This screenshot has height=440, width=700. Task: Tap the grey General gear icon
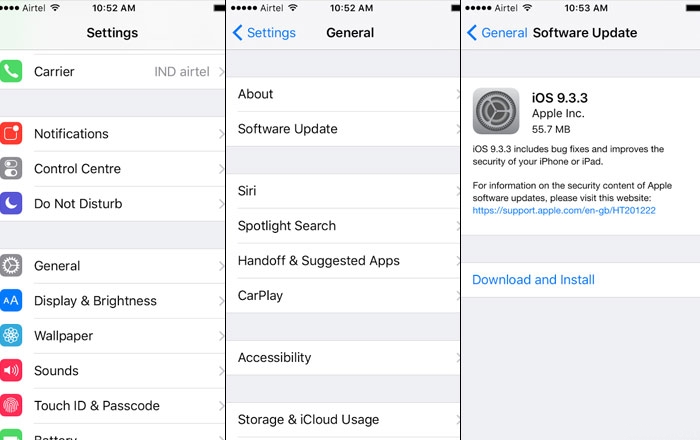click(x=11, y=266)
